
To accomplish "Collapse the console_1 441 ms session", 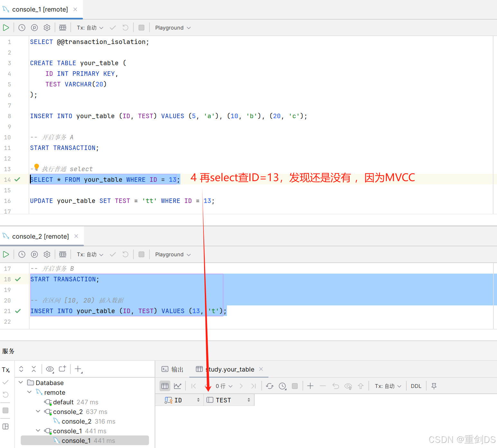I will [x=38, y=430].
